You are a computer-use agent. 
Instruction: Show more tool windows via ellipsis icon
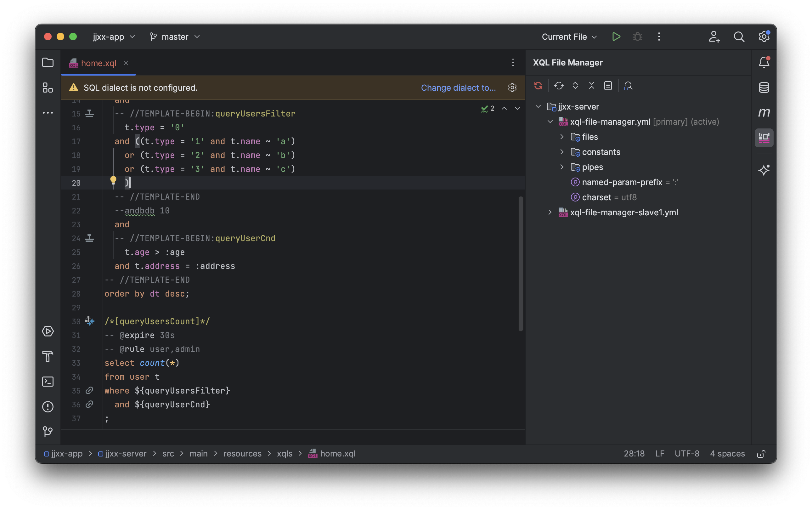tap(48, 113)
